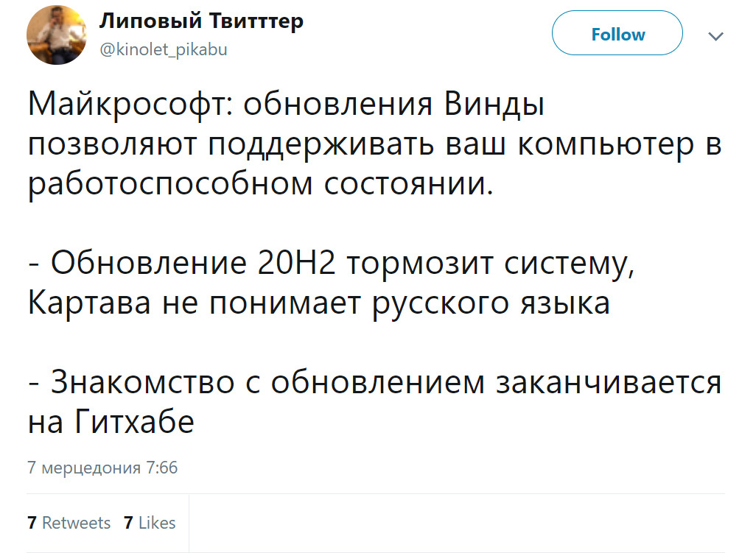Open the @kinolet_pikabu handle link

[x=163, y=49]
